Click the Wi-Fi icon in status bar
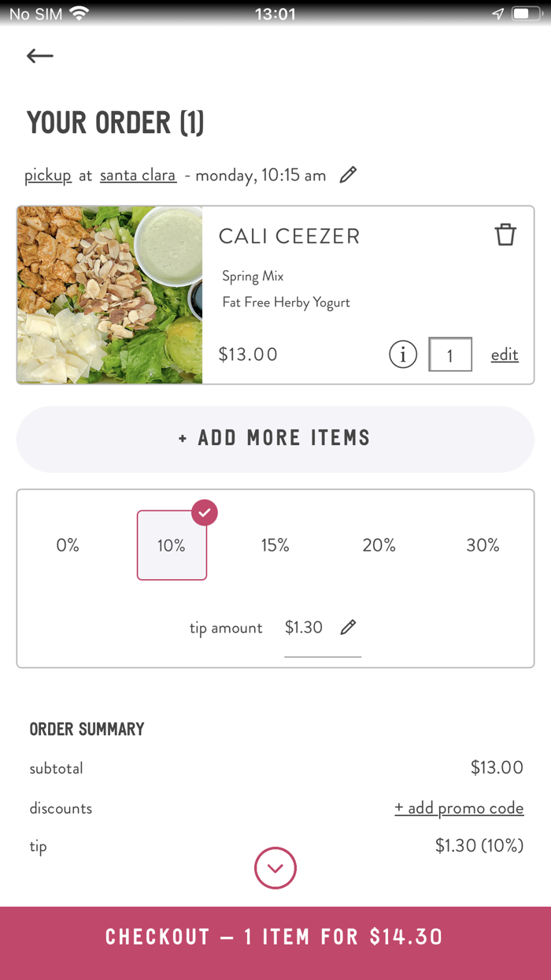 point(77,12)
